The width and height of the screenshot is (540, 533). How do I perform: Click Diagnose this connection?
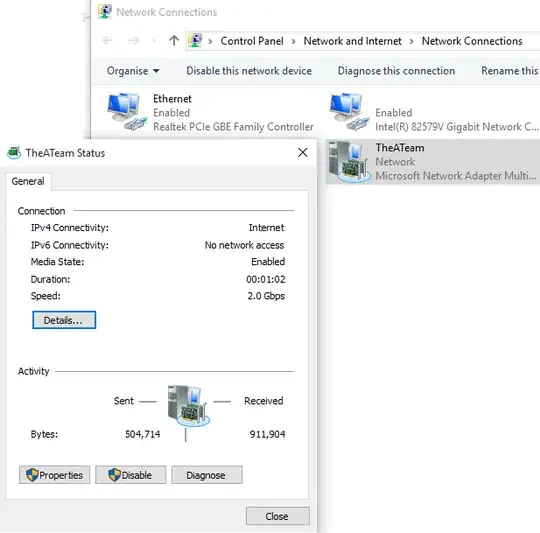coord(396,71)
